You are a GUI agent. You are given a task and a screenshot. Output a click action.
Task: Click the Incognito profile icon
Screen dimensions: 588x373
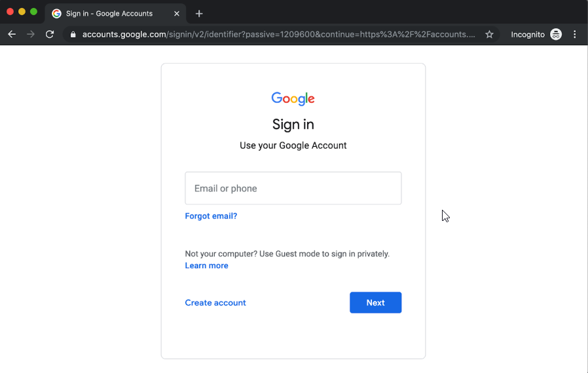[x=556, y=34]
